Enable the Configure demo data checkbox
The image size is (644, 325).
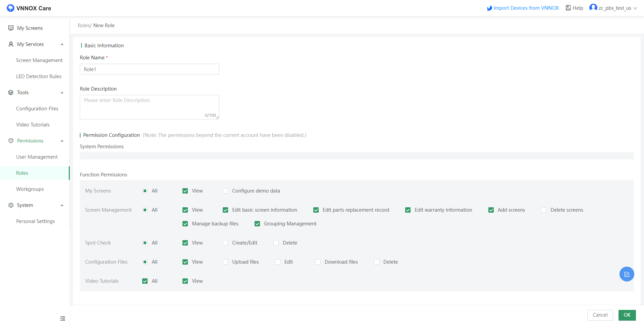(225, 191)
